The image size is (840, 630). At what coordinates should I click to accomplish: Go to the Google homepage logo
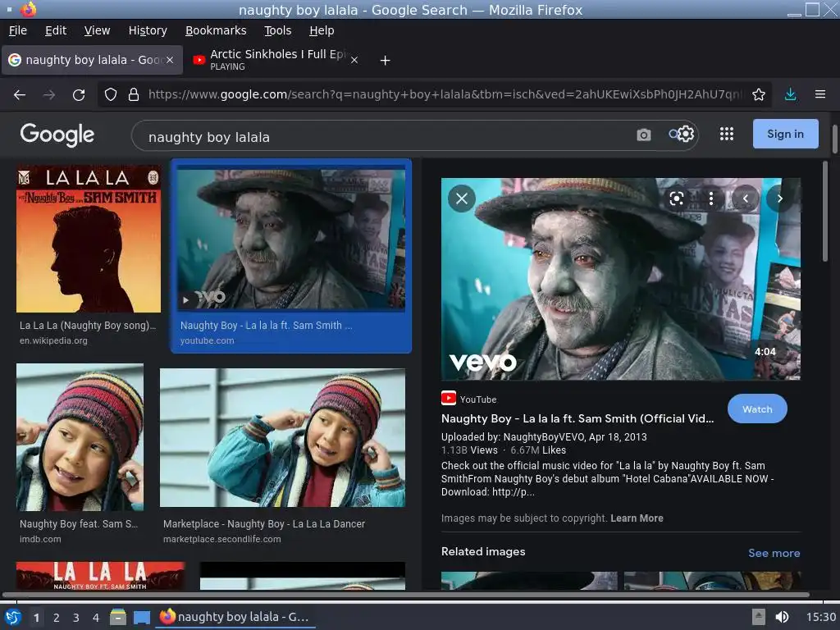tap(57, 135)
